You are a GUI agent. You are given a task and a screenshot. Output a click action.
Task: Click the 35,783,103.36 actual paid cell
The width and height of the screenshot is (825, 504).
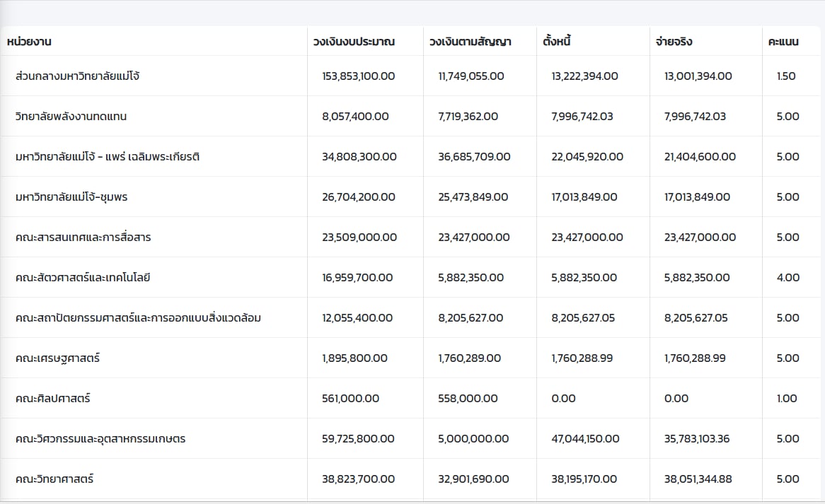pos(697,438)
